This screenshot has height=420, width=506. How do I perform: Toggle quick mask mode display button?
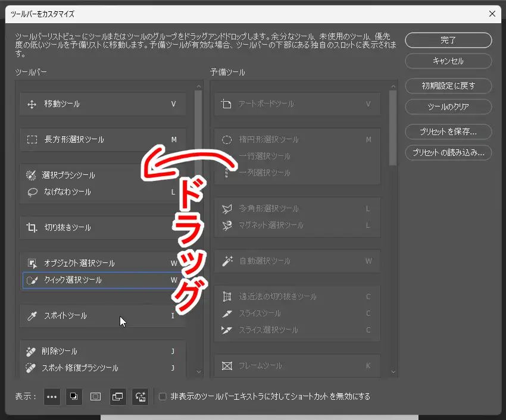point(96,396)
